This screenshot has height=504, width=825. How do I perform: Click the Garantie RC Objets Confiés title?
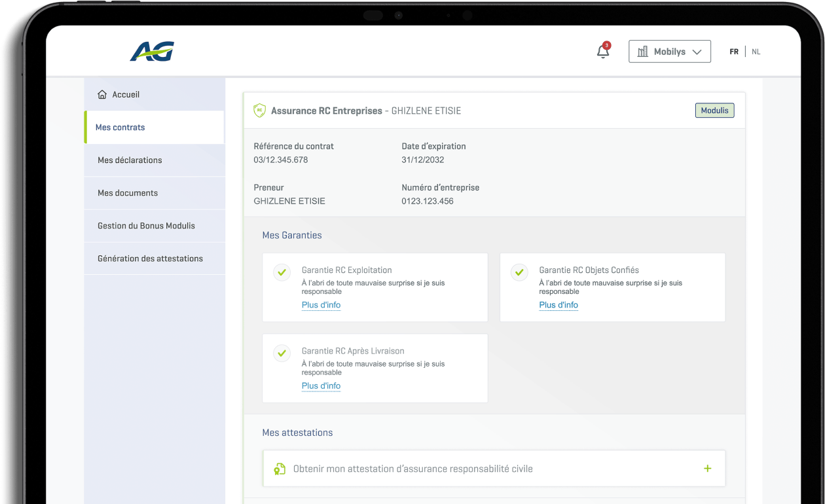pos(589,270)
